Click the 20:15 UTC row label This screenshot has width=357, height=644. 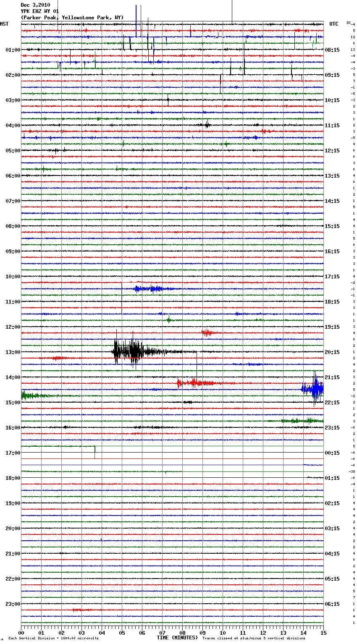tap(332, 352)
